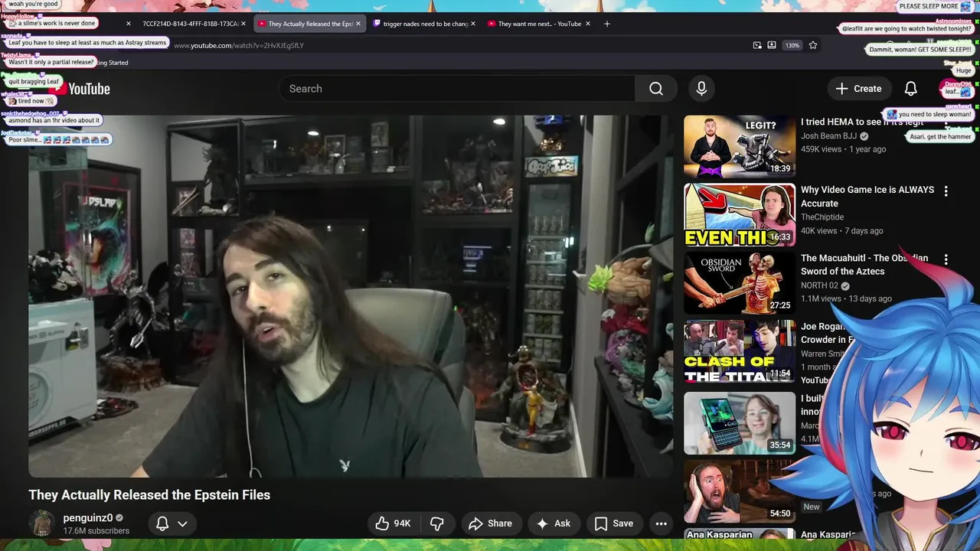Click the 130% zoom level indicator
Image resolution: width=980 pixels, height=551 pixels.
pyautogui.click(x=792, y=45)
